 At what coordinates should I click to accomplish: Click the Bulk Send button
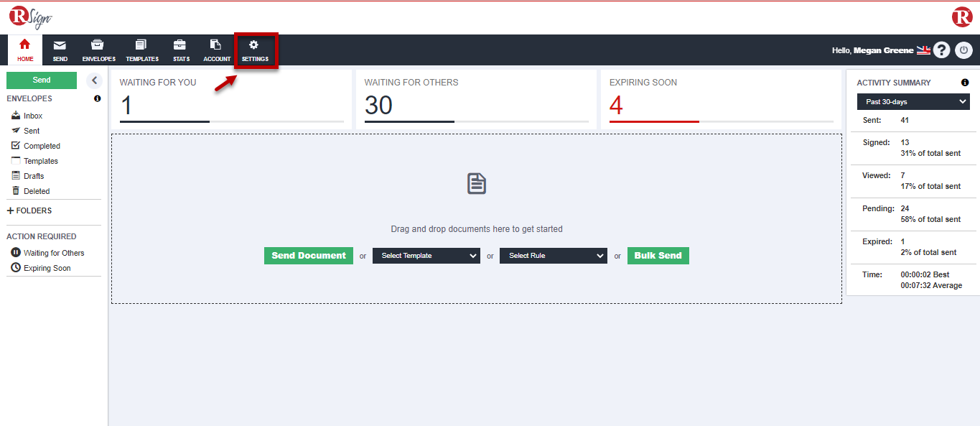(x=658, y=256)
